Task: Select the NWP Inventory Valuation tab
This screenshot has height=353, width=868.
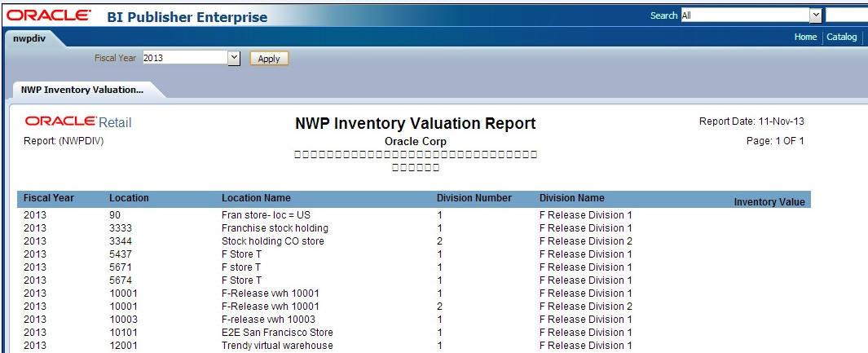Action: (82, 90)
